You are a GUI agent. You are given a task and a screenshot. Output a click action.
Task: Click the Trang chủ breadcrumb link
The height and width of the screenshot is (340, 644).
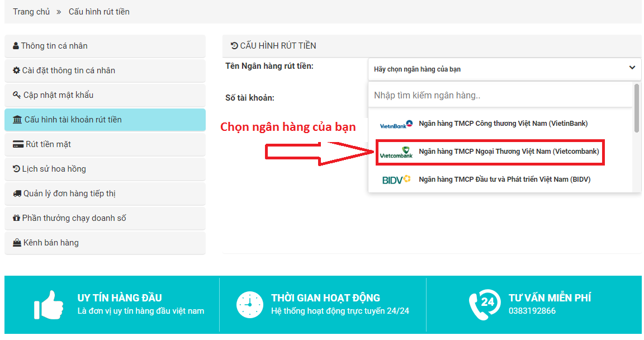(x=31, y=12)
